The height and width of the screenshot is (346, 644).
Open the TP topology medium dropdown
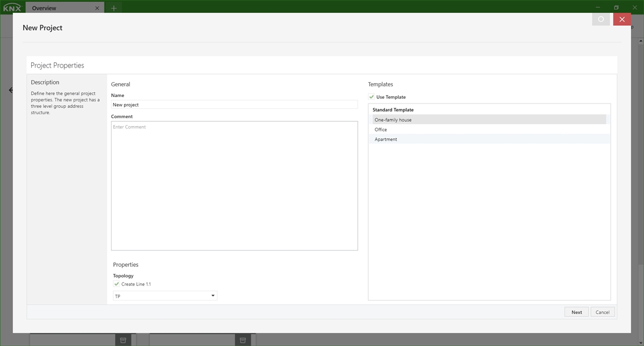click(165, 296)
